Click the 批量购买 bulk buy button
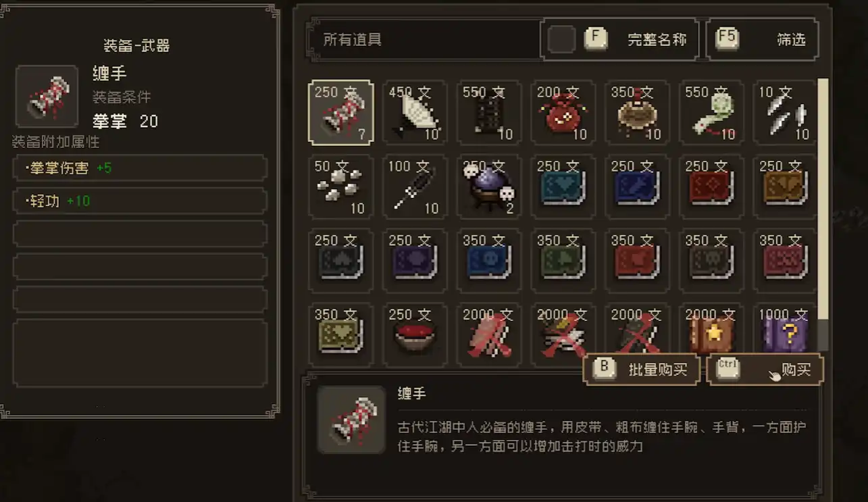This screenshot has height=502, width=868. coord(642,370)
